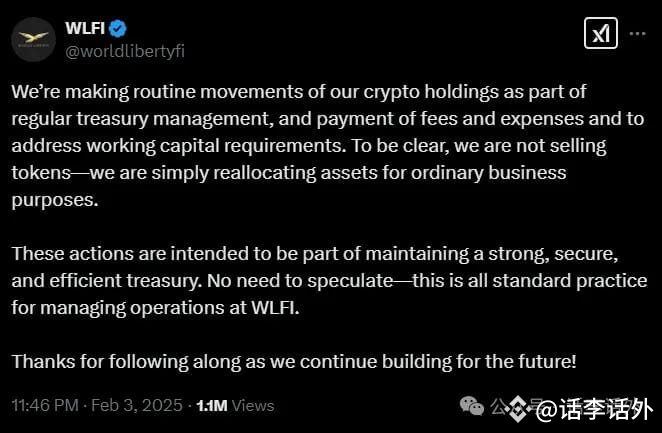The height and width of the screenshot is (433, 662).
Task: Open the three-dot more options menu
Action: point(638,33)
